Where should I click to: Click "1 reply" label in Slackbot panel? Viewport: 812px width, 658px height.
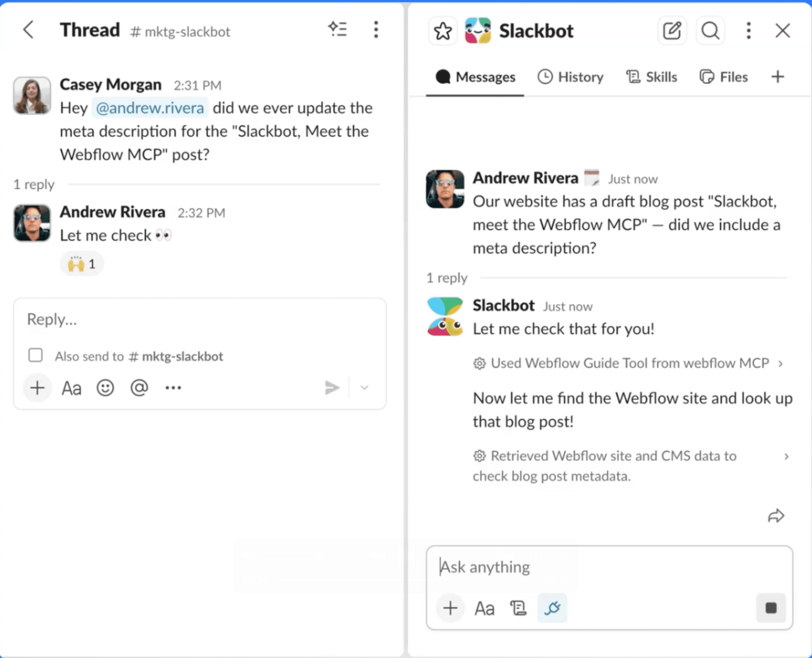pyautogui.click(x=447, y=278)
